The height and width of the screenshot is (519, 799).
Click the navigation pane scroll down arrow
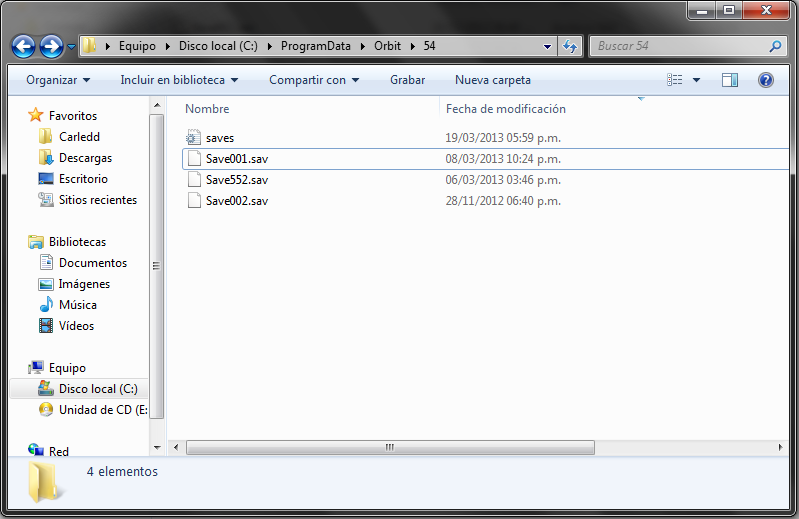point(157,448)
